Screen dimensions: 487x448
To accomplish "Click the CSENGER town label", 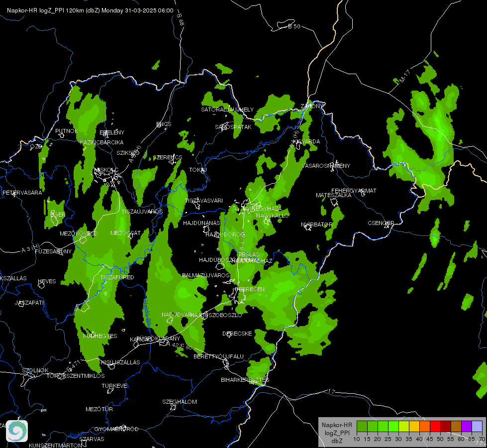I will point(381,223).
